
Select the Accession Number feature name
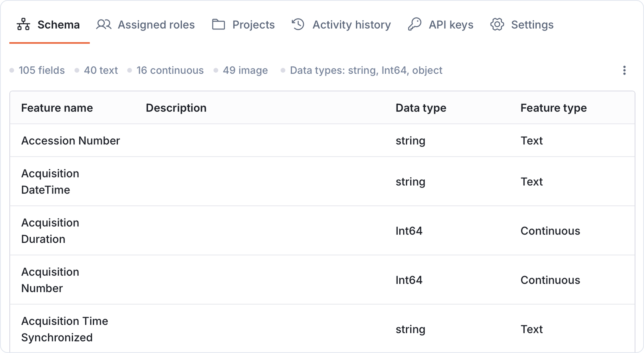71,141
